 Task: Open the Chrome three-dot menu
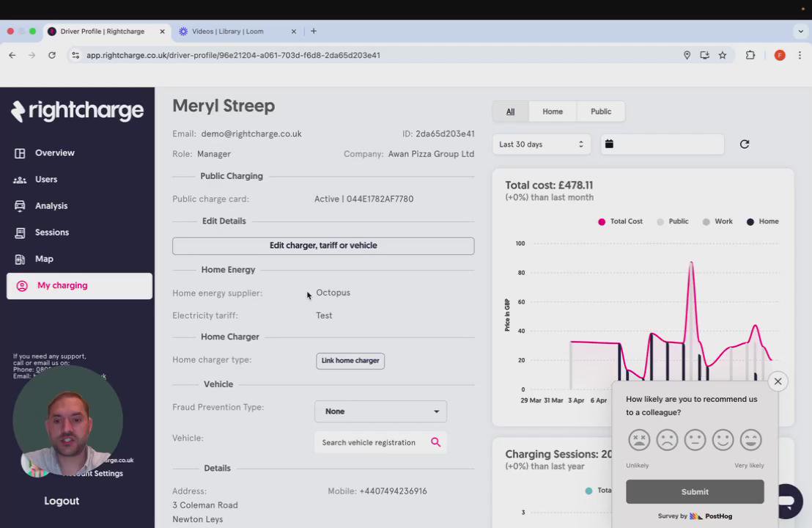(800, 55)
